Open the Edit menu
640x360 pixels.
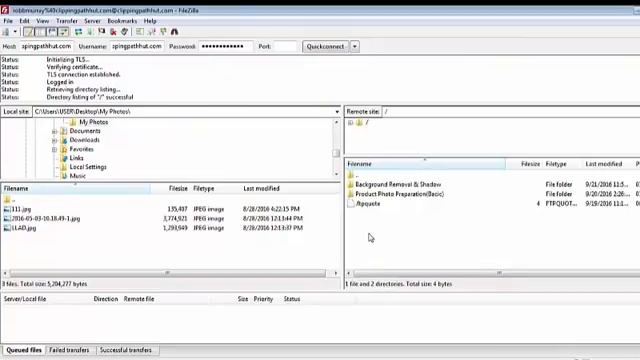(x=24, y=21)
